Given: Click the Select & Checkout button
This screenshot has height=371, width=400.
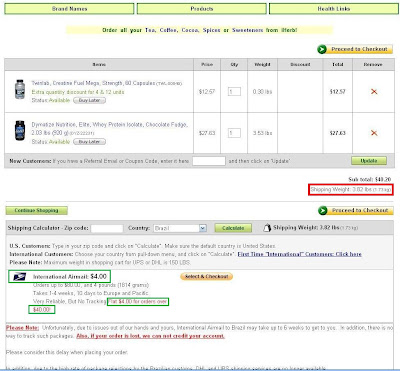Looking at the screenshot, I should coord(207,276).
